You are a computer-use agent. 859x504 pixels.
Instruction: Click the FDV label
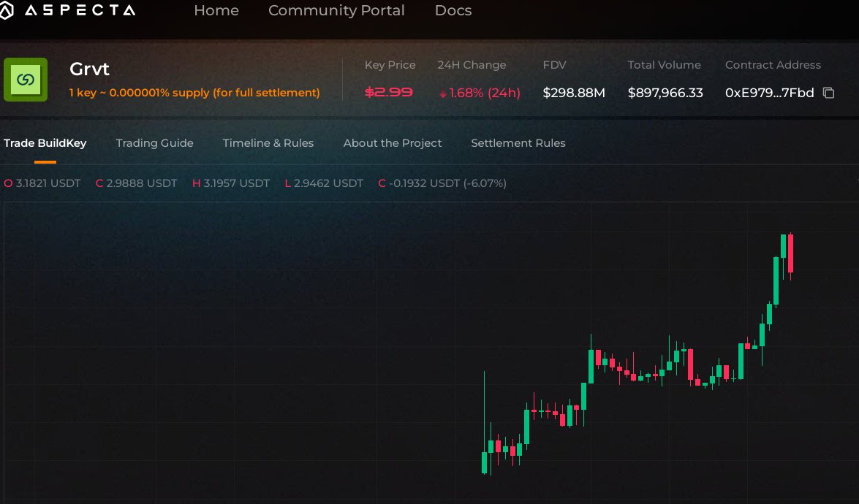(554, 65)
